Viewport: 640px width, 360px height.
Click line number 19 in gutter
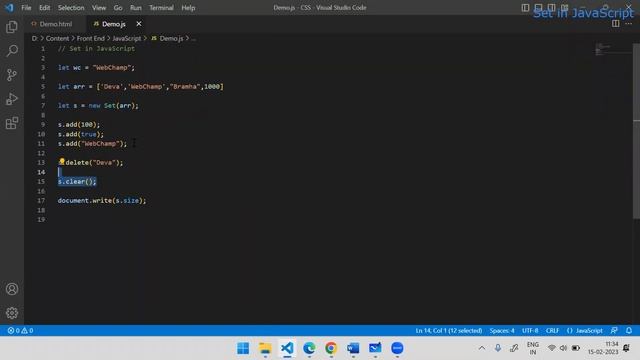(x=41, y=220)
